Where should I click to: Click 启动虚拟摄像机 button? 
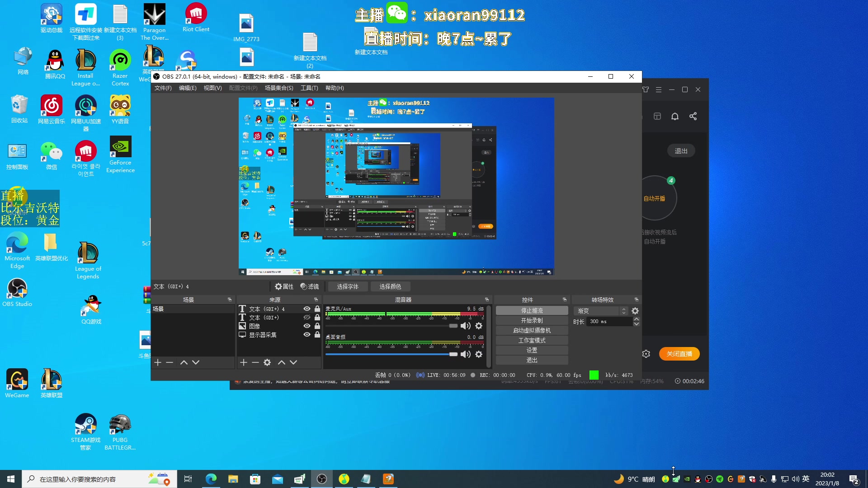[x=532, y=330]
